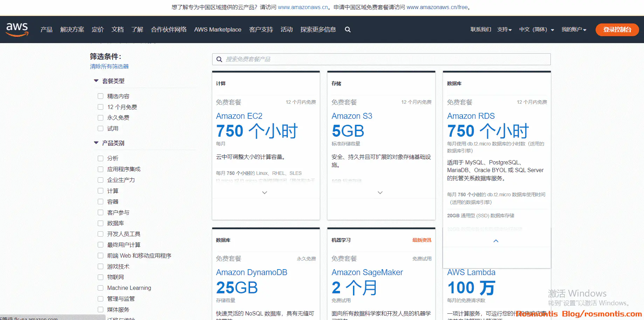Image resolution: width=644 pixels, height=320 pixels.
Task: Visit the www.amazonaws.cn/free link
Action: pyautogui.click(x=437, y=7)
